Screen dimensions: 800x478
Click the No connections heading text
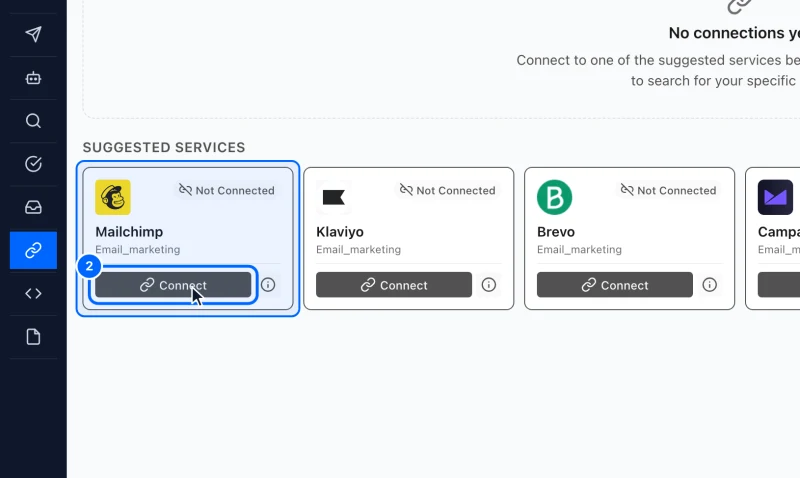coord(734,33)
